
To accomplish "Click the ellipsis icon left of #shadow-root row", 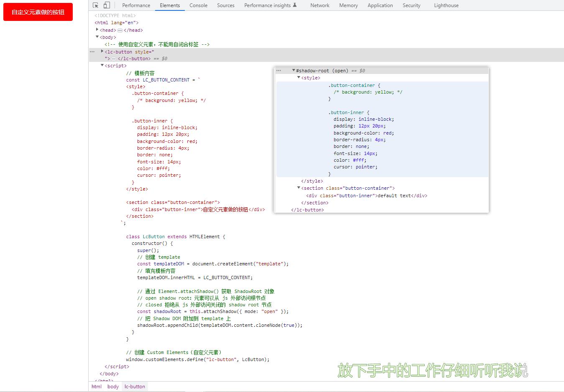I will (279, 71).
